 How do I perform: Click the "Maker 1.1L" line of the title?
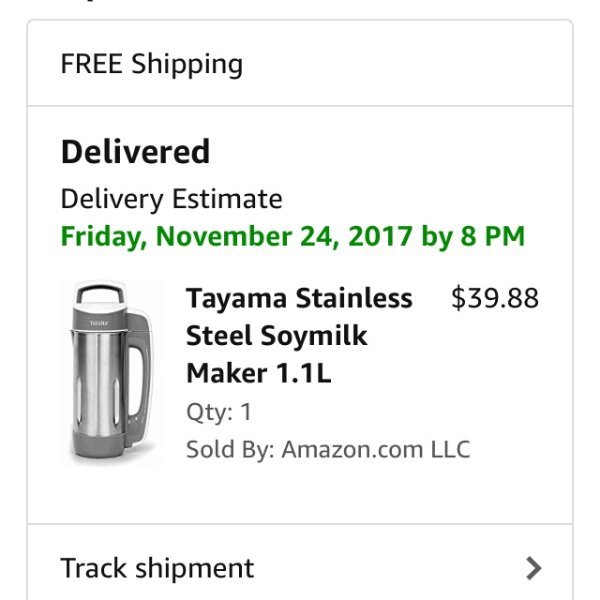pyautogui.click(x=258, y=374)
